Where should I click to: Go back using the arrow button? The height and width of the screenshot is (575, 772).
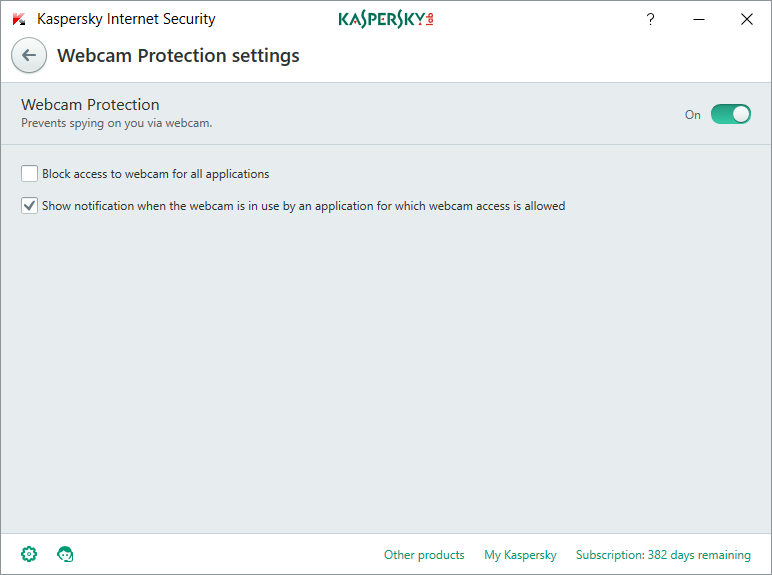[29, 55]
